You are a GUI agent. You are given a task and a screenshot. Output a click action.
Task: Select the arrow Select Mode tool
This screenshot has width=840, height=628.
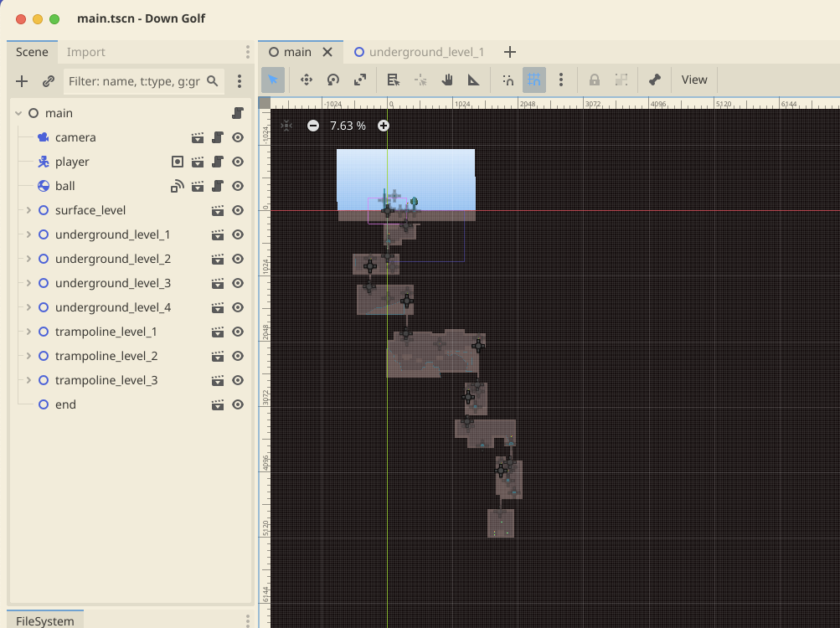[273, 80]
